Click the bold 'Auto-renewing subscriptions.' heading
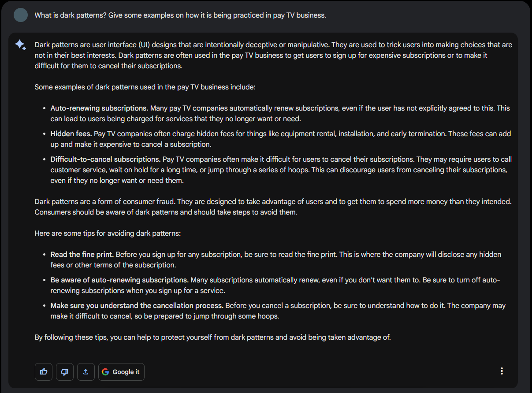Screen dimensions: 532x393 tap(99, 108)
